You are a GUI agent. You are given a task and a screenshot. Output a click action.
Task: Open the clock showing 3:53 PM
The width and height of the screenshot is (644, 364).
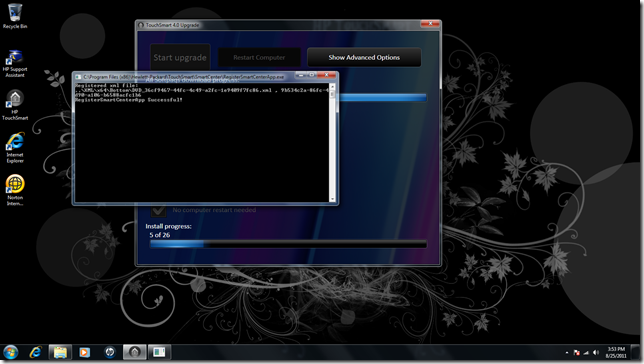coord(616,352)
